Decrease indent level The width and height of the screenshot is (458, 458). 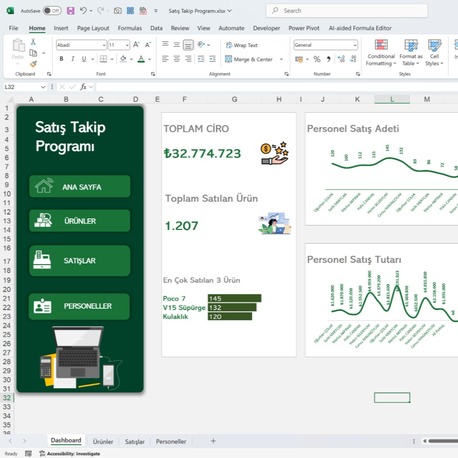[201, 59]
